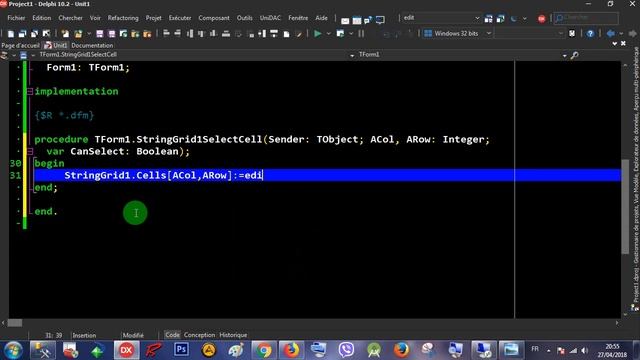Viewport: 640px width, 360px height.
Task: Open the UniDAC menu
Action: [270, 18]
